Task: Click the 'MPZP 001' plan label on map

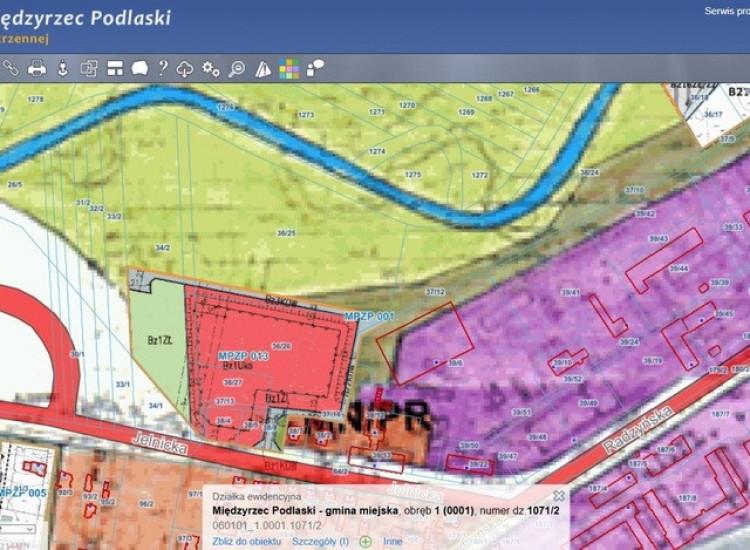Action: coord(369,316)
